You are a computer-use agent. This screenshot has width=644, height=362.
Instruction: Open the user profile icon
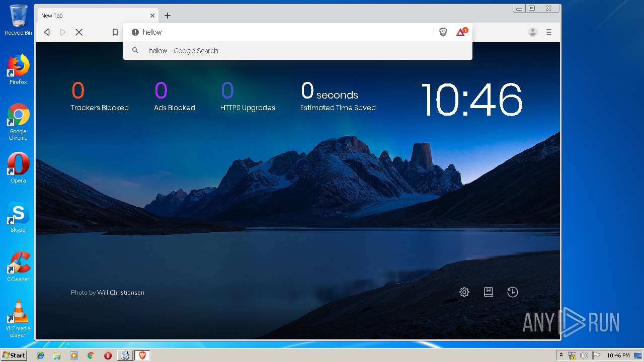point(532,32)
